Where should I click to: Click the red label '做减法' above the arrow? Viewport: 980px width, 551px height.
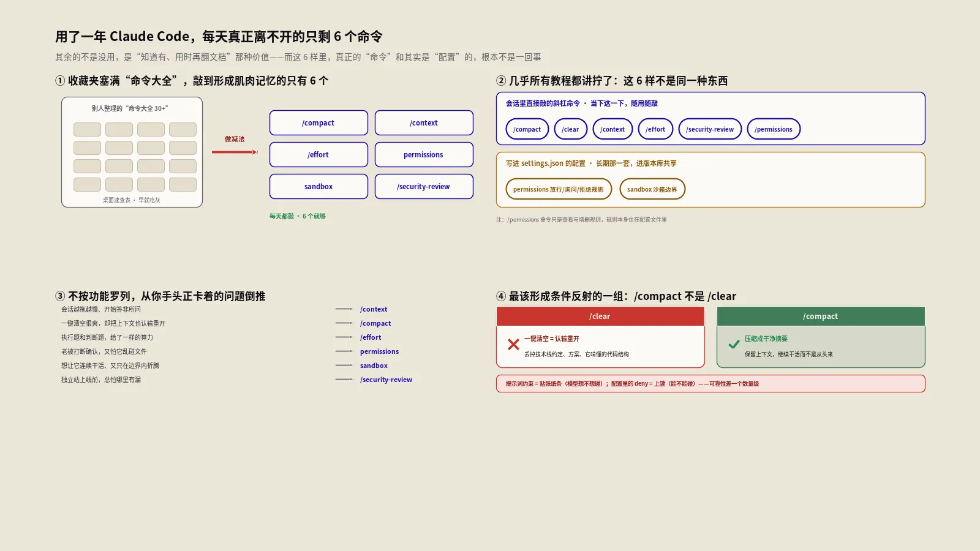coord(235,139)
